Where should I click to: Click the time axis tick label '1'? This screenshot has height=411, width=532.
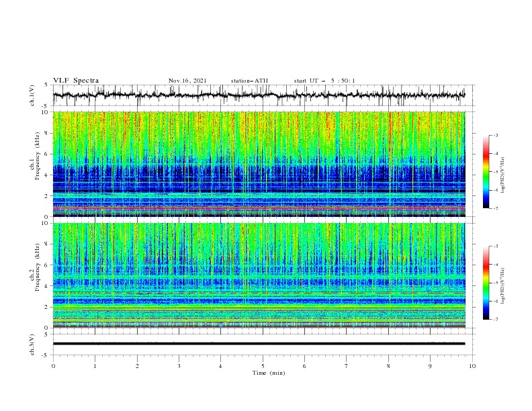[95, 366]
